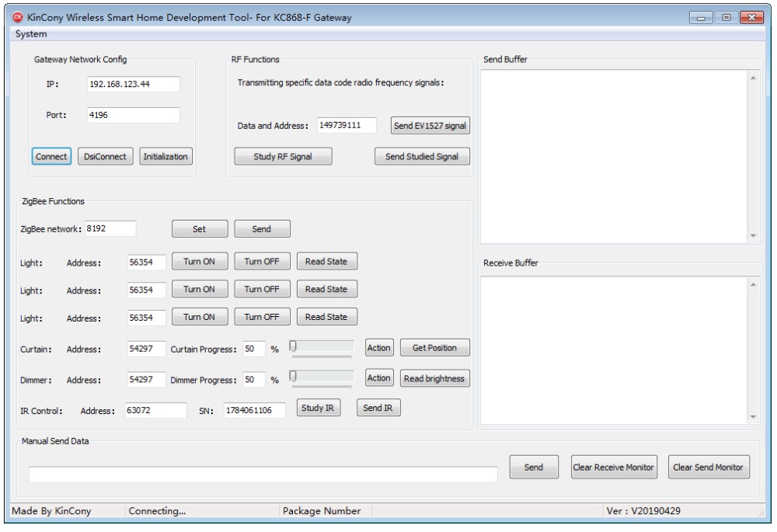This screenshot has width=777, height=532.
Task: Click Study RF Signal button
Action: (283, 156)
